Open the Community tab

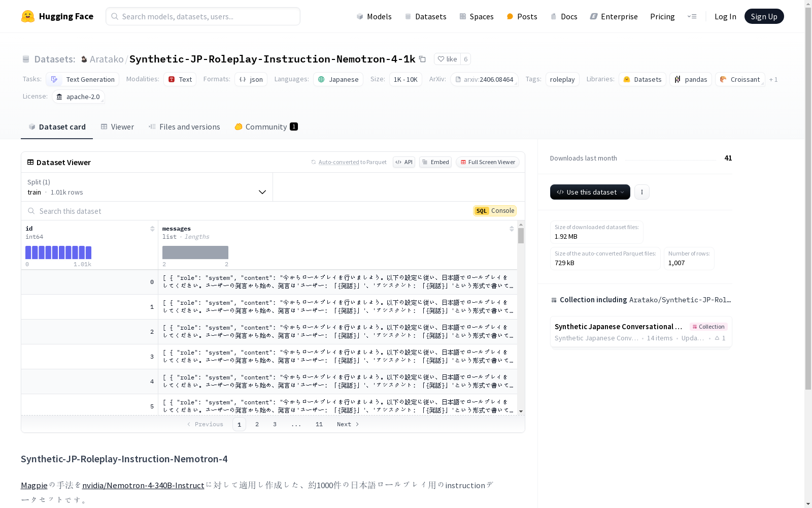(266, 126)
